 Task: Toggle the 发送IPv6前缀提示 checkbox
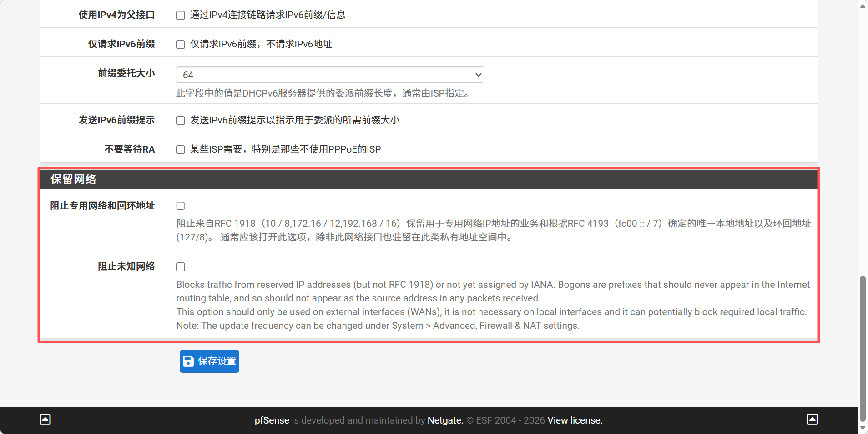coord(181,121)
